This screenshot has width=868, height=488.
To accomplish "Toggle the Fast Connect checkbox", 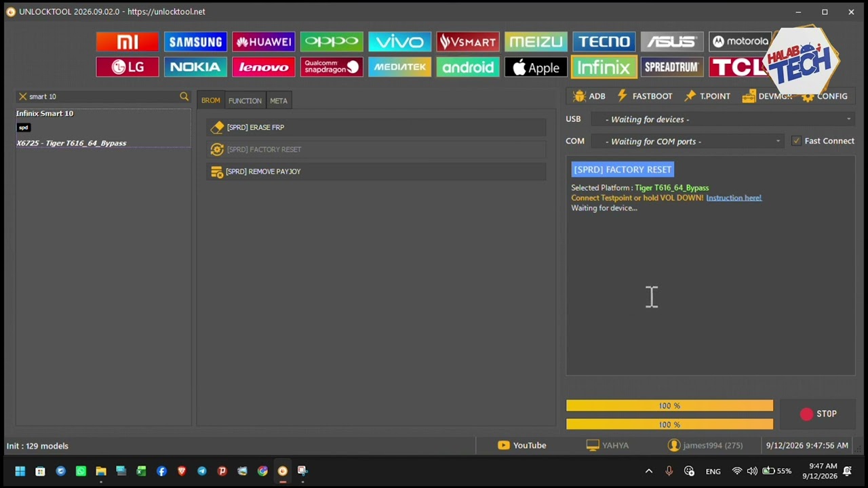I will click(x=796, y=141).
